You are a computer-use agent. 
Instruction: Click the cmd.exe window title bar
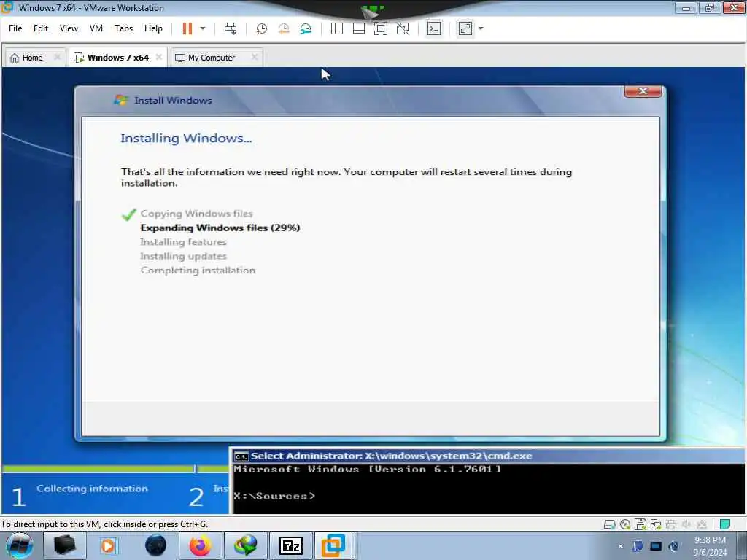pos(488,456)
